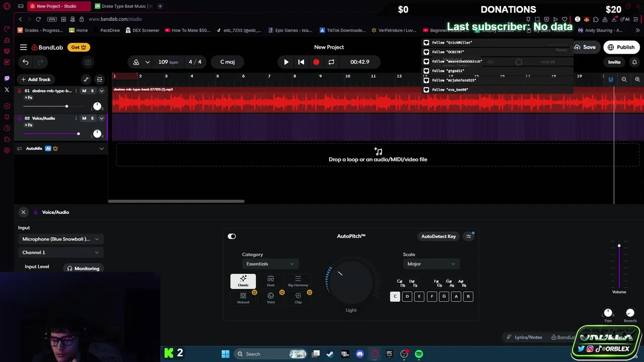
Task: Click the Add Track button
Action: pos(36,79)
